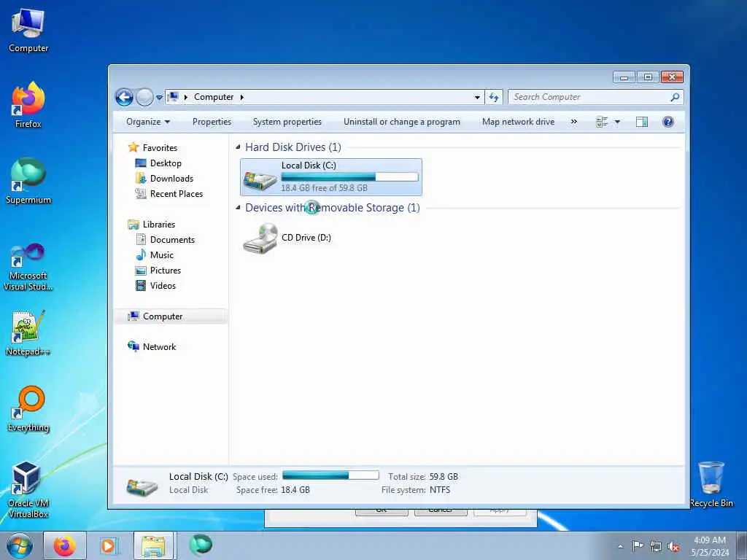The height and width of the screenshot is (560, 747).
Task: Open Desktop in Favorites
Action: 166,163
